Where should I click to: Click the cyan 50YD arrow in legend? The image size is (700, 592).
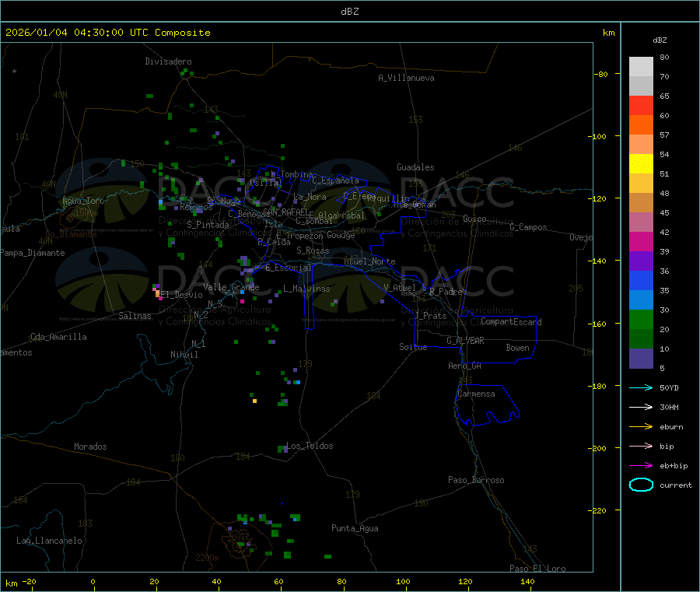640,387
